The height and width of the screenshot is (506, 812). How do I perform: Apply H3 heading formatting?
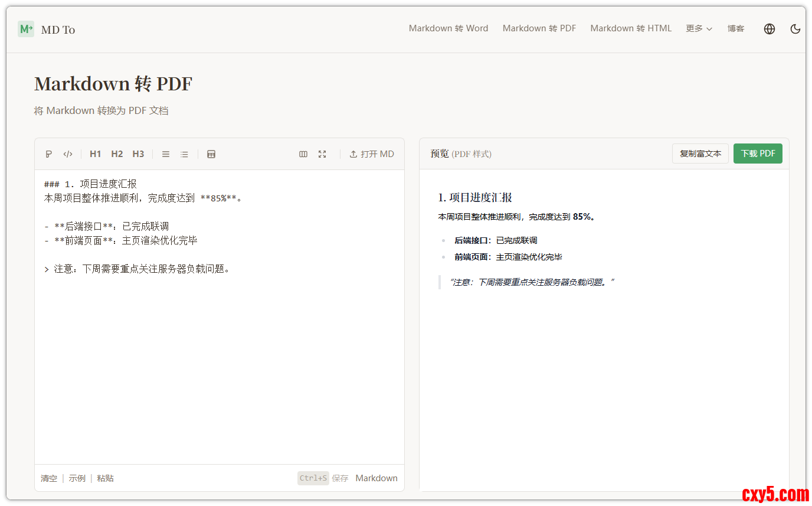click(x=138, y=154)
